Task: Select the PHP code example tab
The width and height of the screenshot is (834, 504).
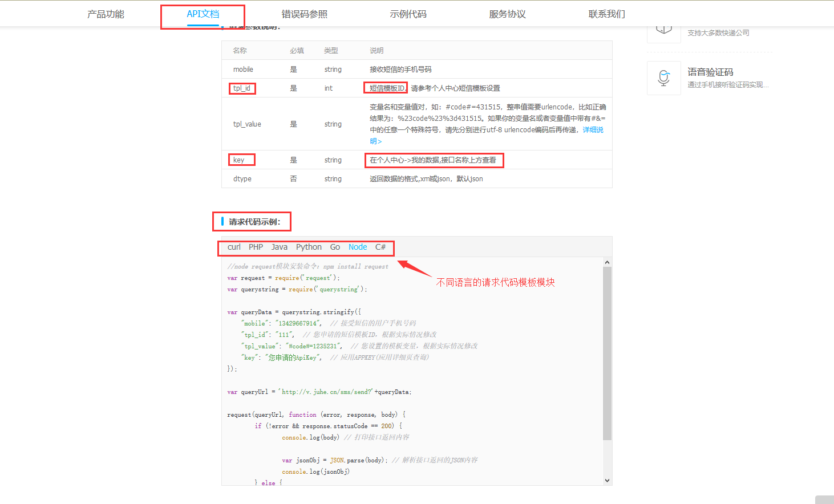Action: [x=256, y=247]
